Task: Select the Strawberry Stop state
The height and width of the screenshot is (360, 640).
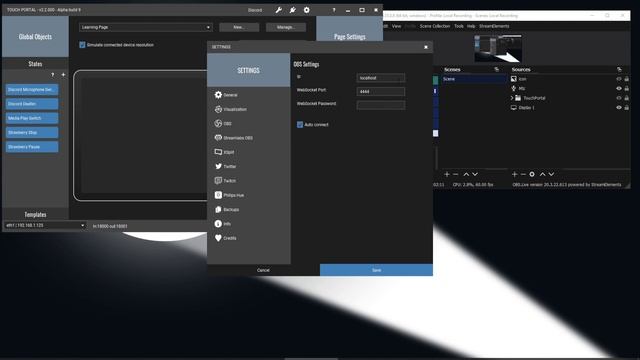Action: pos(32,132)
